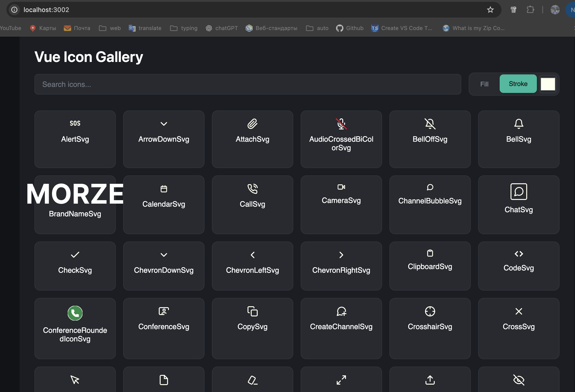Click the CopySvg duplicate icon
Viewport: 575px width, 392px height.
coord(252,311)
